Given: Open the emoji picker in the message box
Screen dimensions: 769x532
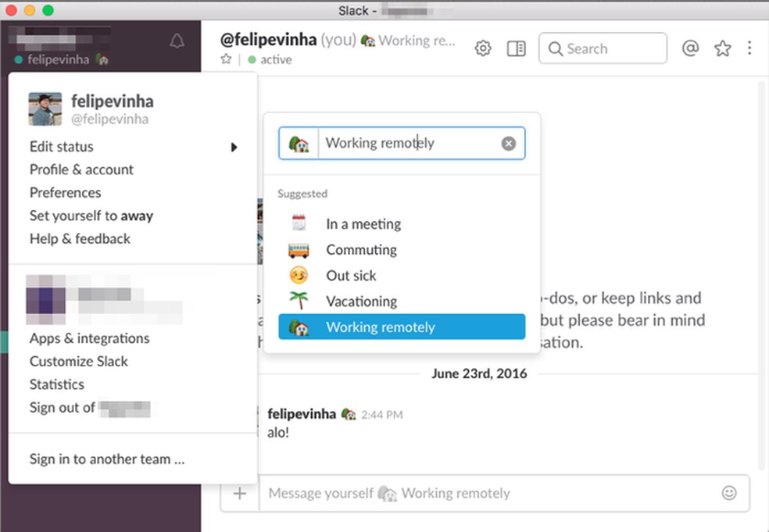Looking at the screenshot, I should pos(729,493).
